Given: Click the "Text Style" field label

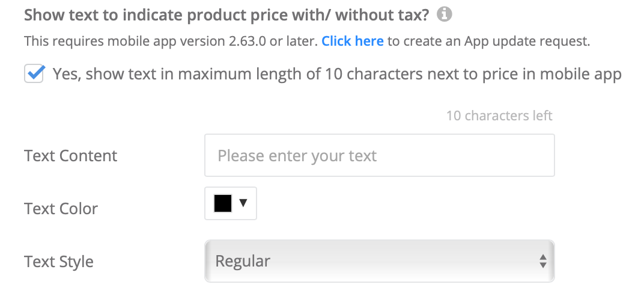Looking at the screenshot, I should (x=59, y=262).
